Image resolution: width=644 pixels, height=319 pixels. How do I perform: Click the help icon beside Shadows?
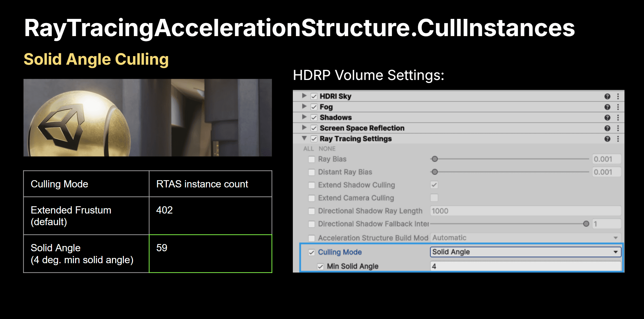[607, 117]
